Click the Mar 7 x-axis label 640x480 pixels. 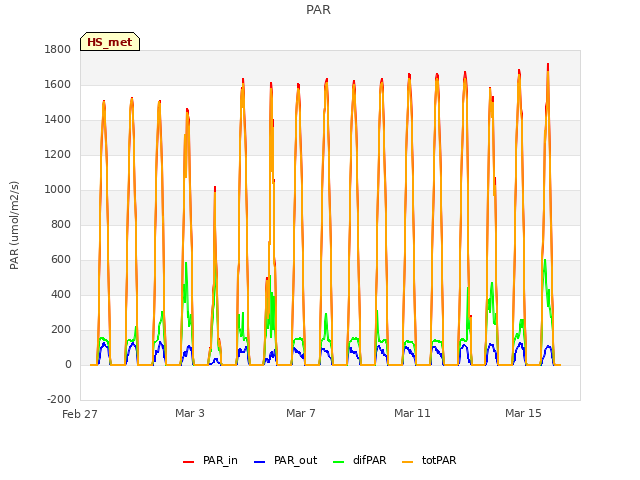point(301,413)
